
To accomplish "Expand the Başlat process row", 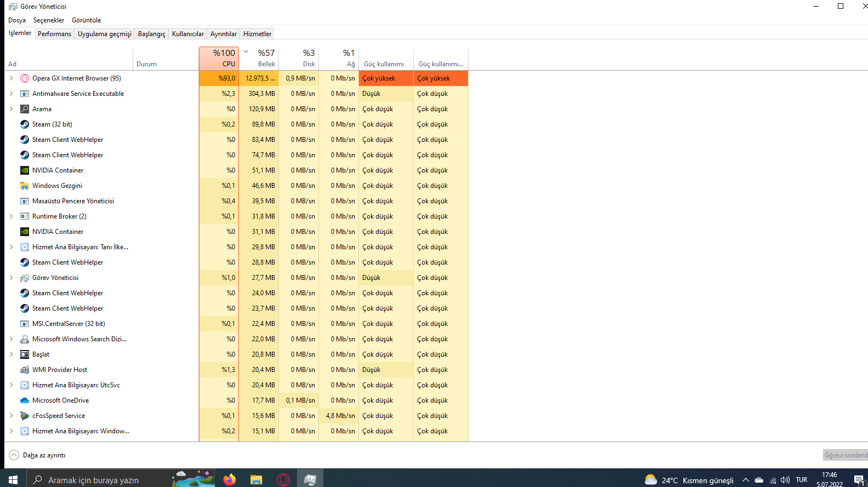I will click(11, 354).
